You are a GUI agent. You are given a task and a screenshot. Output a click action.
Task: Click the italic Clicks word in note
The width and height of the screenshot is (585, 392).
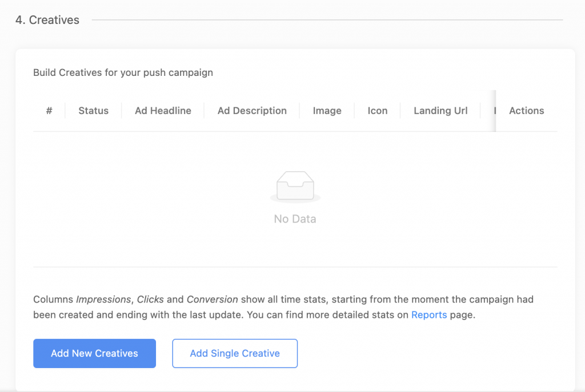pyautogui.click(x=151, y=299)
